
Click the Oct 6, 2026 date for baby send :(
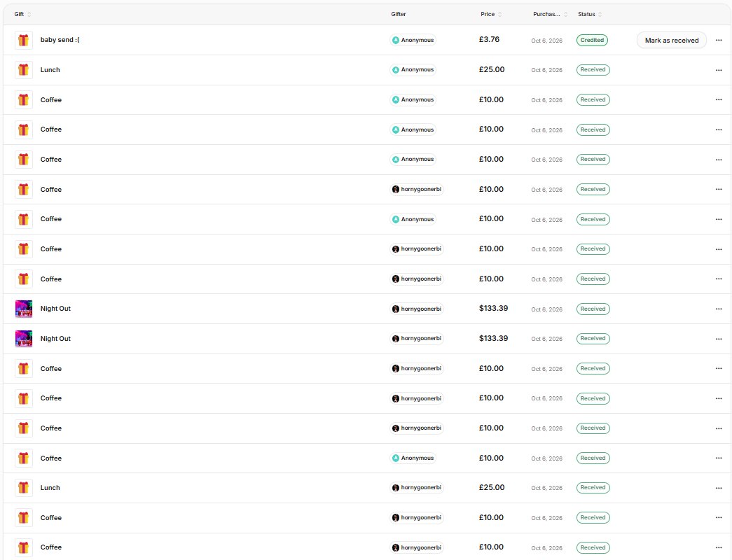click(546, 41)
